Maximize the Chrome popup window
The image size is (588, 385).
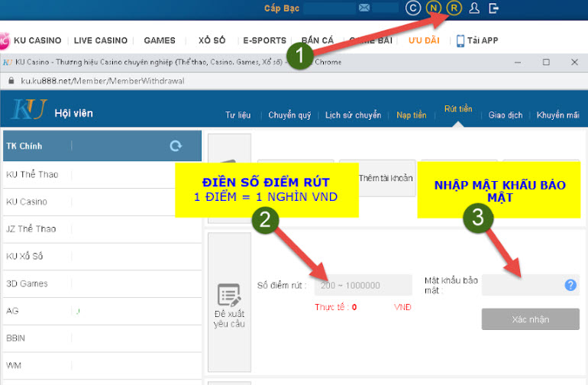point(546,62)
